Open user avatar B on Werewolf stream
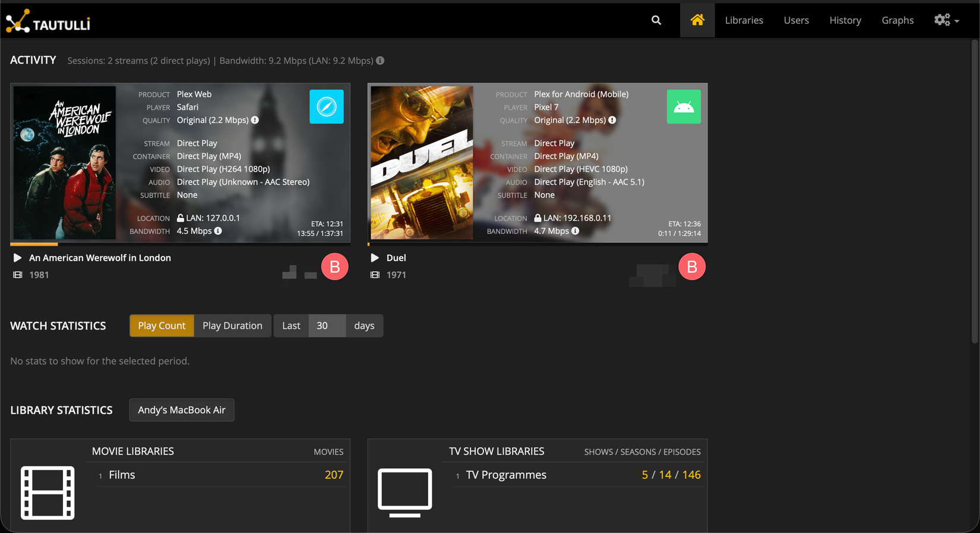The width and height of the screenshot is (980, 533). (335, 266)
